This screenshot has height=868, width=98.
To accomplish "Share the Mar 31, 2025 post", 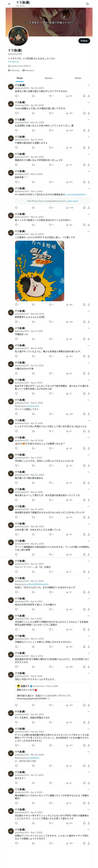I will tap(89, 225).
